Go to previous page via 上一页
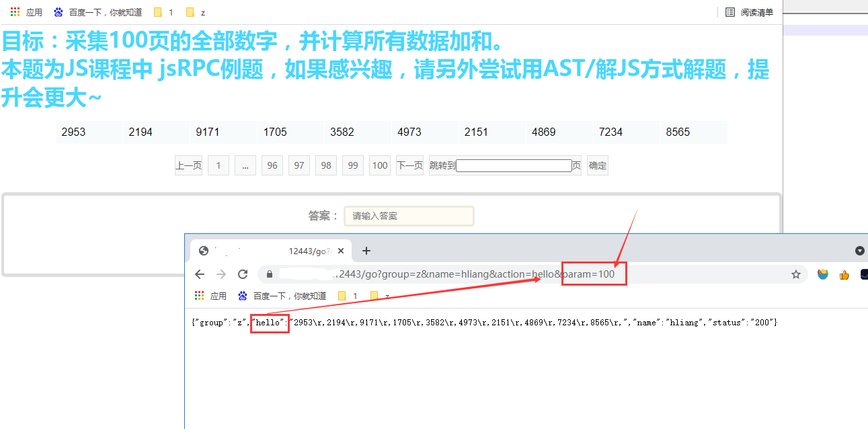Viewport: 868px width, 447px height. coord(188,165)
